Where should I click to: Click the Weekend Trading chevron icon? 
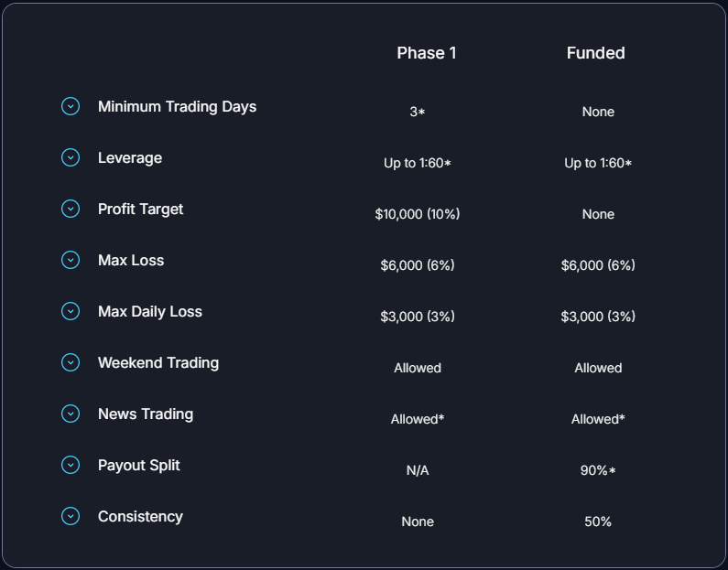click(x=71, y=362)
